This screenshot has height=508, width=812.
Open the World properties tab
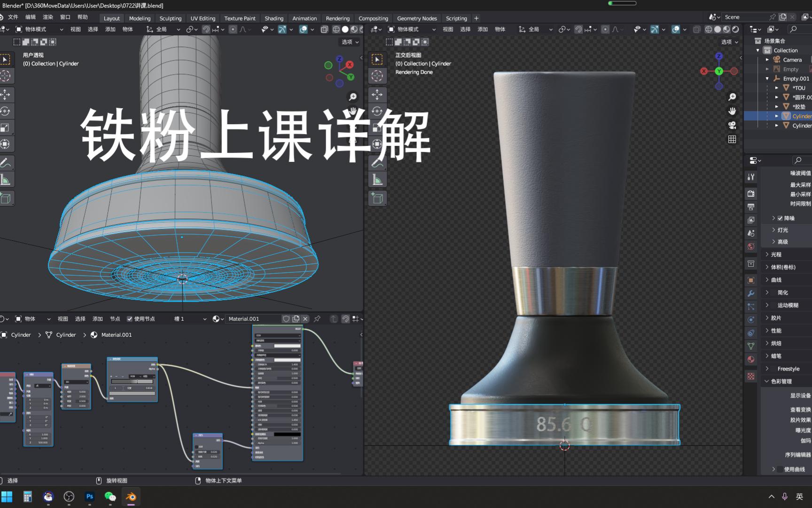[751, 246]
